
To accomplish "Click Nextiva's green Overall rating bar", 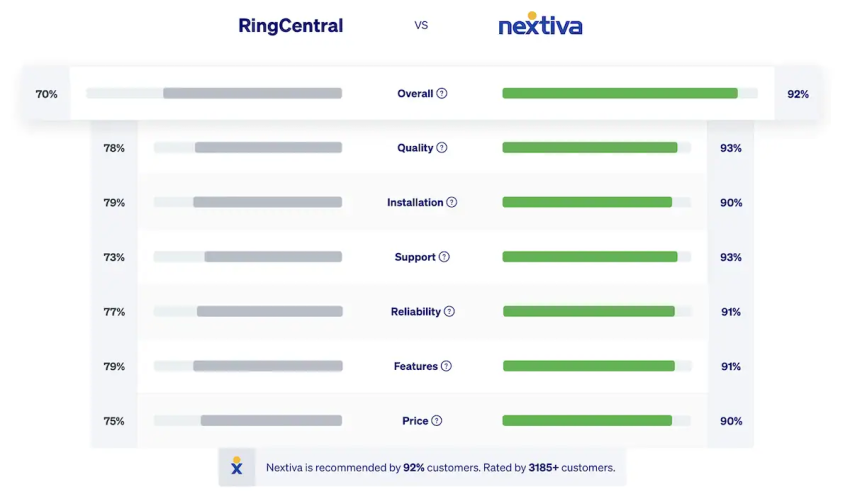I will click(x=620, y=93).
